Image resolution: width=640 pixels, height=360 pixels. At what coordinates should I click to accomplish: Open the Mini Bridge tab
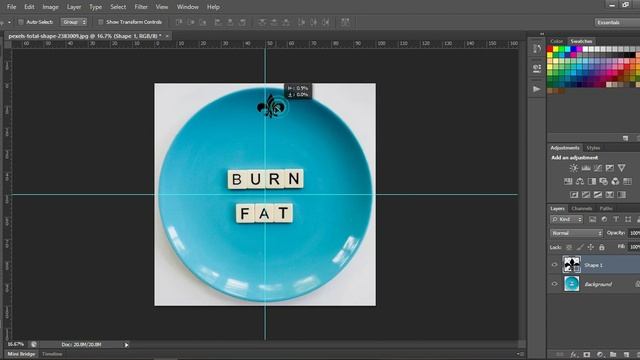point(21,354)
